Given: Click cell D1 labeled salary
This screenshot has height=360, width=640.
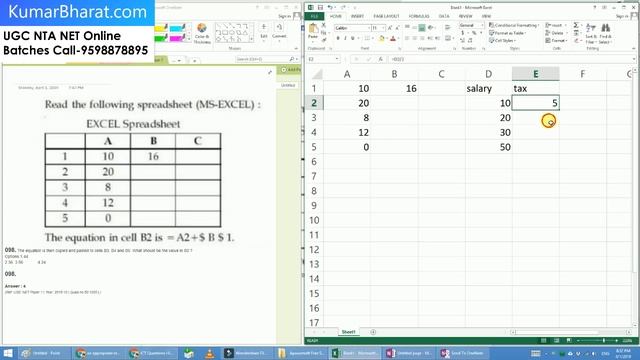Looking at the screenshot, I should [x=489, y=88].
